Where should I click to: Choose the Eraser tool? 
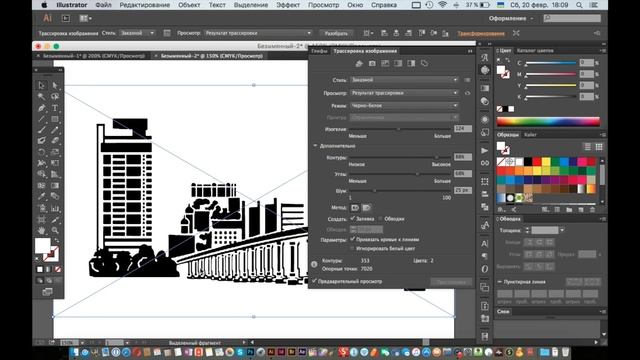[x=55, y=141]
